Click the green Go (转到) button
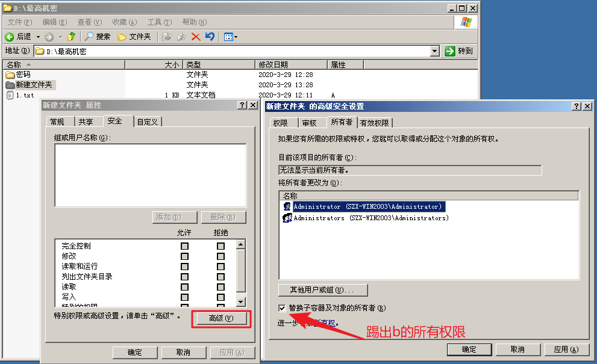597x364 pixels. click(x=459, y=51)
